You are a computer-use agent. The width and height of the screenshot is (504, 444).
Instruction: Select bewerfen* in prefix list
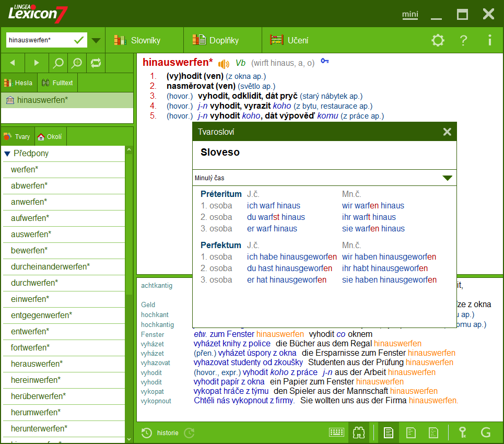coord(64,250)
